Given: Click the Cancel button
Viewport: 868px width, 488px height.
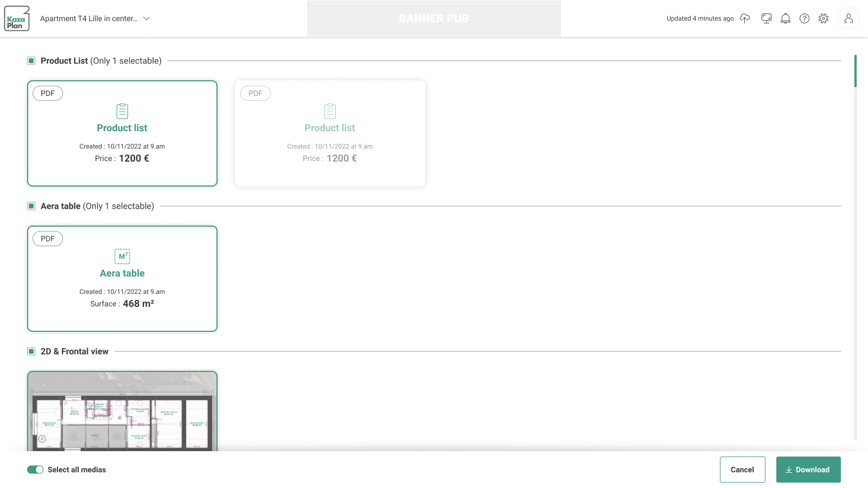Looking at the screenshot, I should [742, 470].
